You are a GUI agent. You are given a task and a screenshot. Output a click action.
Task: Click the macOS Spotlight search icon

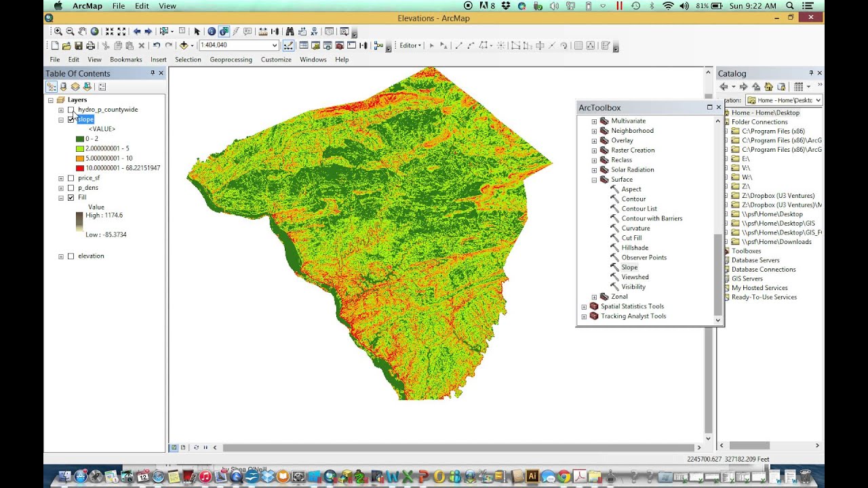click(x=791, y=5)
